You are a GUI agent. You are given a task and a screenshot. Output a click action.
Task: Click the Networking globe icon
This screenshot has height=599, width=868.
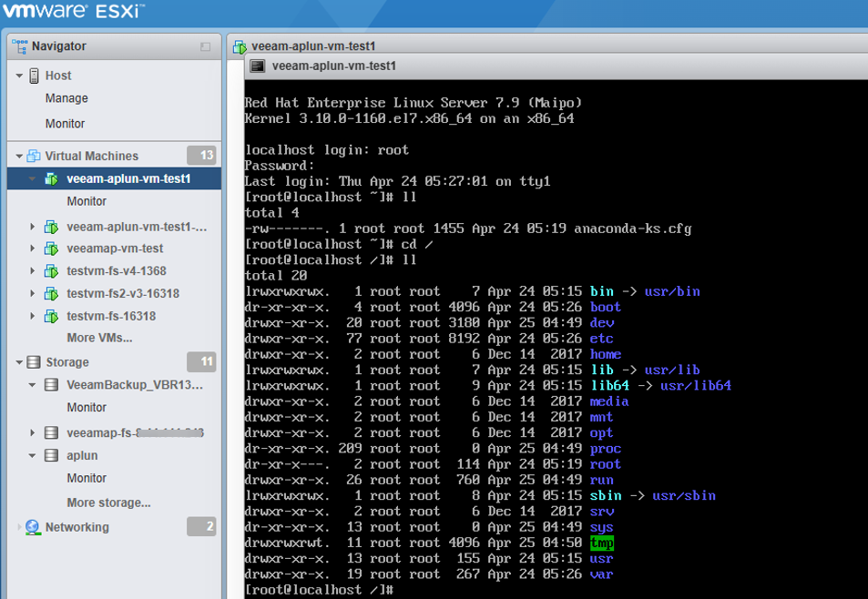[33, 527]
